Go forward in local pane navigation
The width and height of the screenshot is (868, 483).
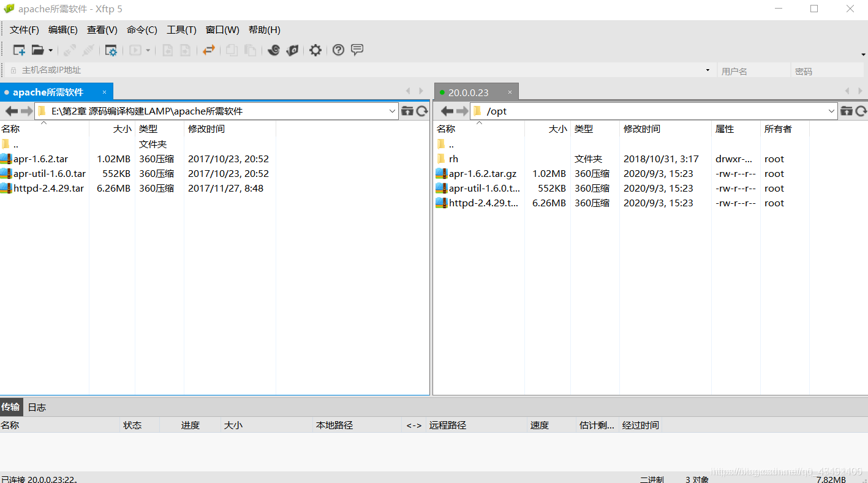coord(26,111)
